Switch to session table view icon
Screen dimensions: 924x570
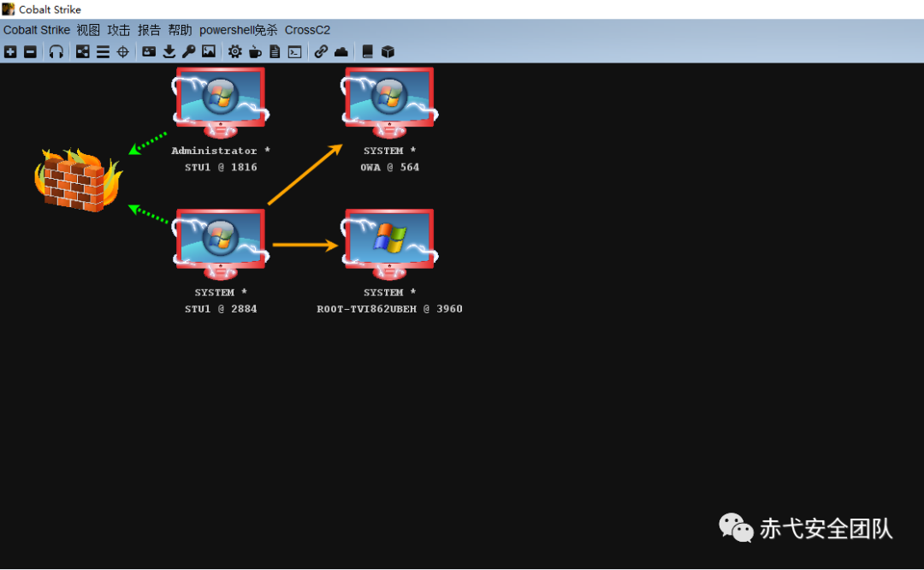pyautogui.click(x=103, y=52)
